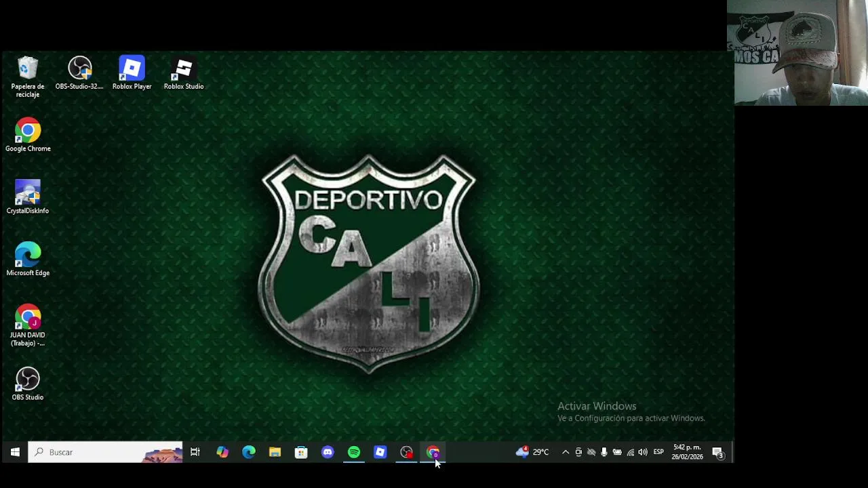
Task: Switch to OBS Studio in the taskbar
Action: pos(406,452)
